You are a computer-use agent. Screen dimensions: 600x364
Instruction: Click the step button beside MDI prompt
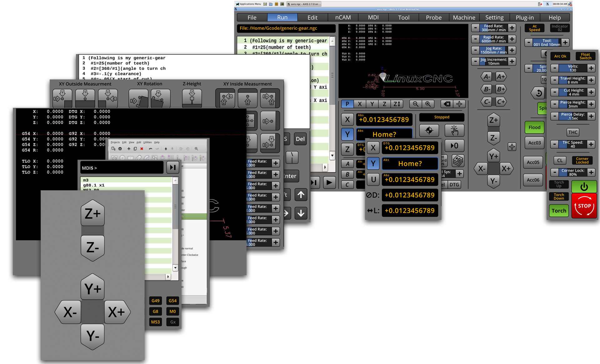point(173,167)
